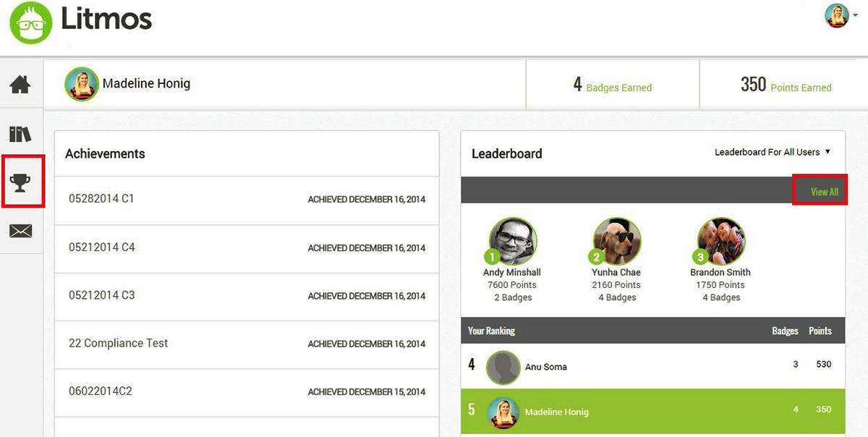Viewport: 868px width, 437px height.
Task: Click the View All leaderboard link
Action: pyautogui.click(x=822, y=191)
